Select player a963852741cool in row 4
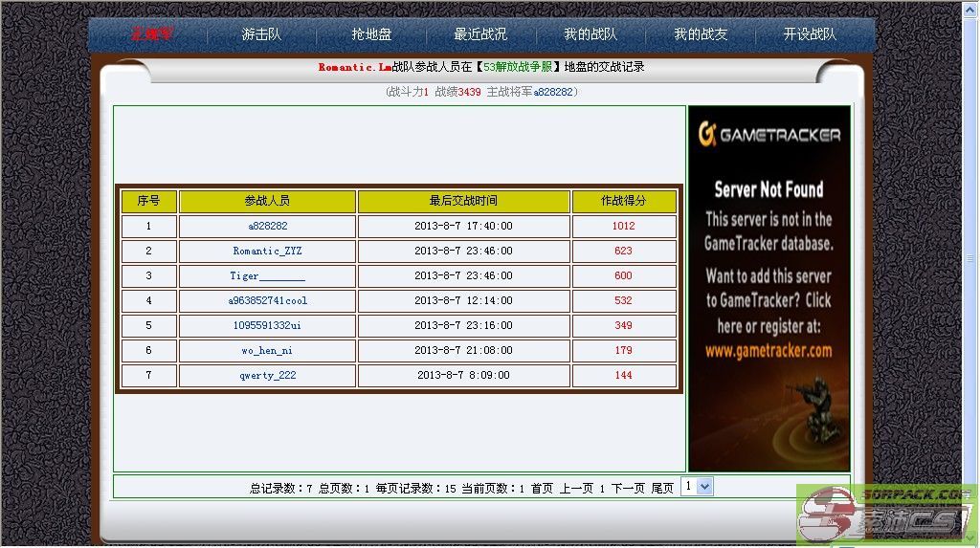 (x=267, y=300)
